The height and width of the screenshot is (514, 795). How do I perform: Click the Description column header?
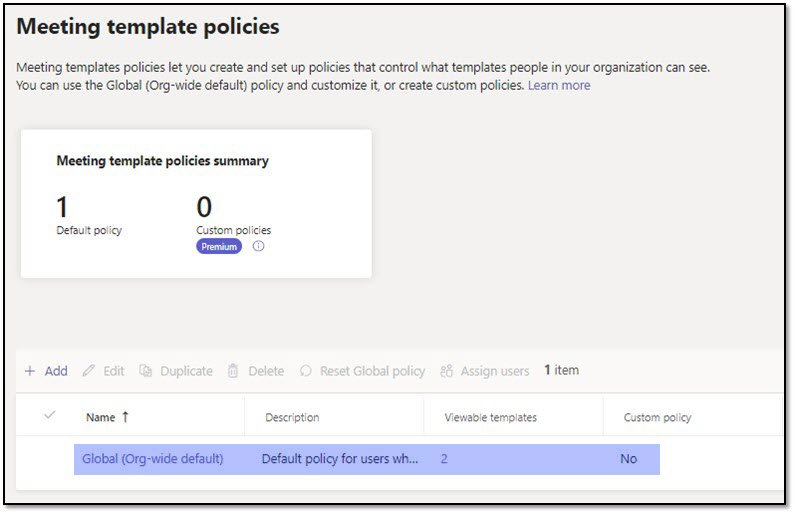(292, 417)
